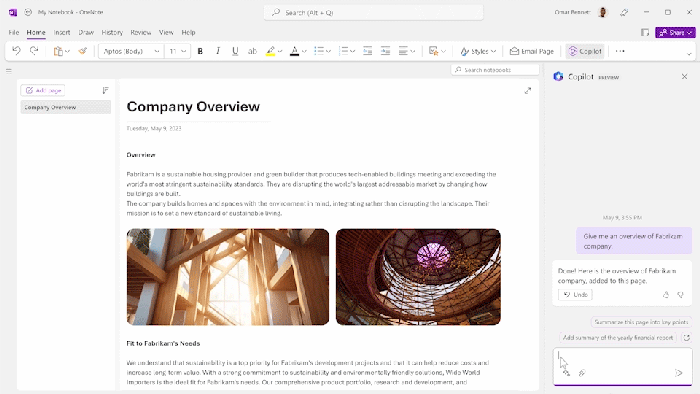The height and width of the screenshot is (394, 700).
Task: Click the send arrow in Copilot
Action: click(679, 373)
